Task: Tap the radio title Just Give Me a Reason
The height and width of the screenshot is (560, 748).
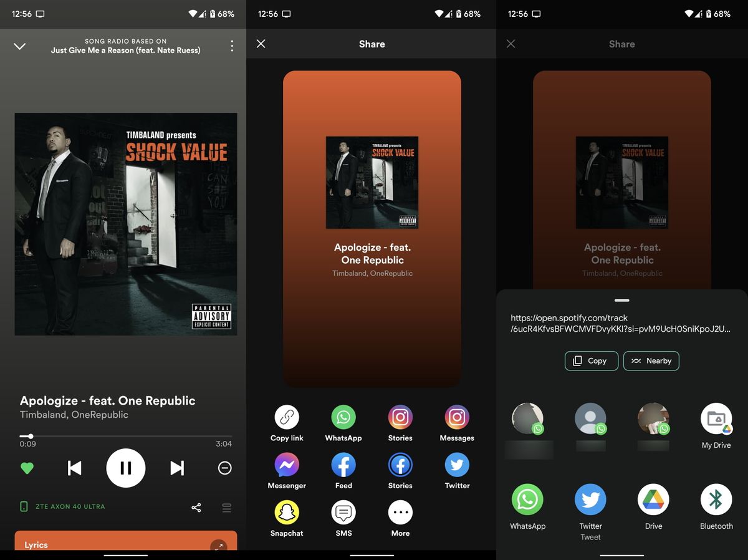Action: click(126, 51)
